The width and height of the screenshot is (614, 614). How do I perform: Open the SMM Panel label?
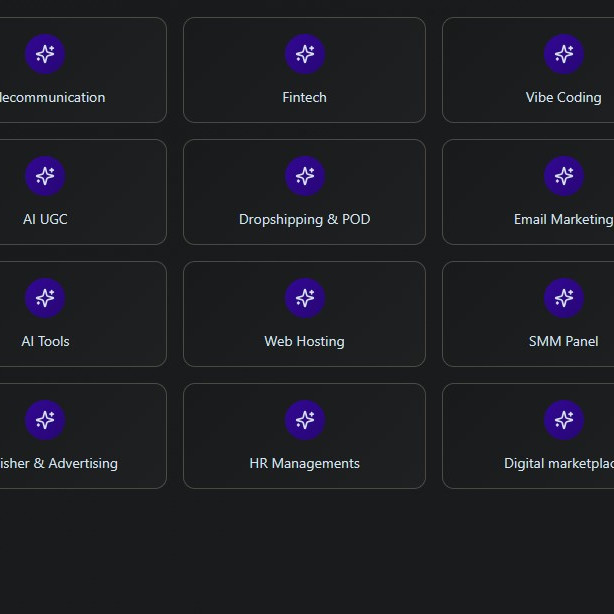click(563, 342)
